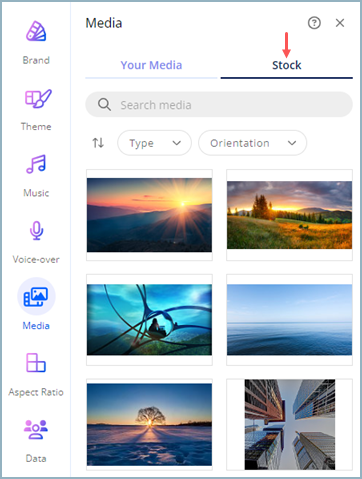The height and width of the screenshot is (479, 362).
Task: Select the calm blue ocean thumbnail
Action: click(289, 320)
